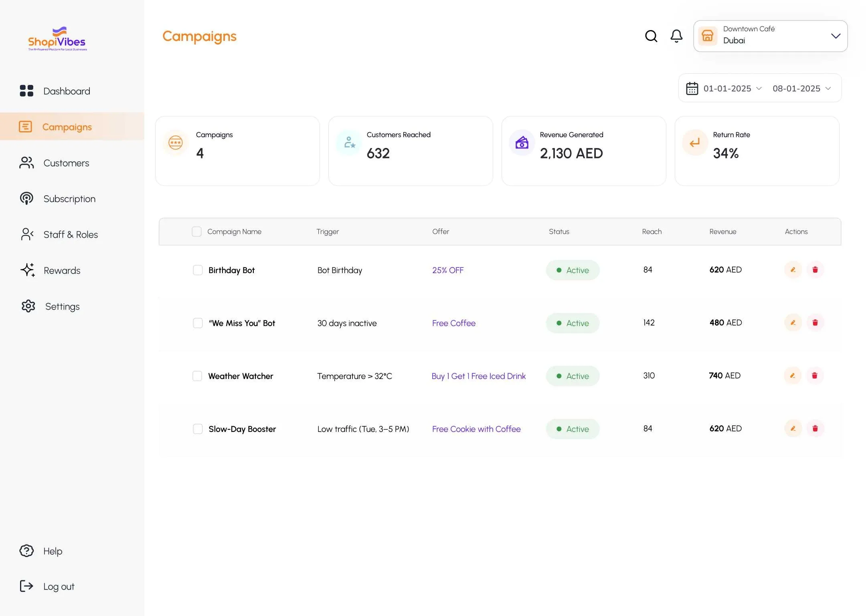This screenshot has height=616, width=866.
Task: Click the Customers people icon in sidebar
Action: [x=26, y=162]
